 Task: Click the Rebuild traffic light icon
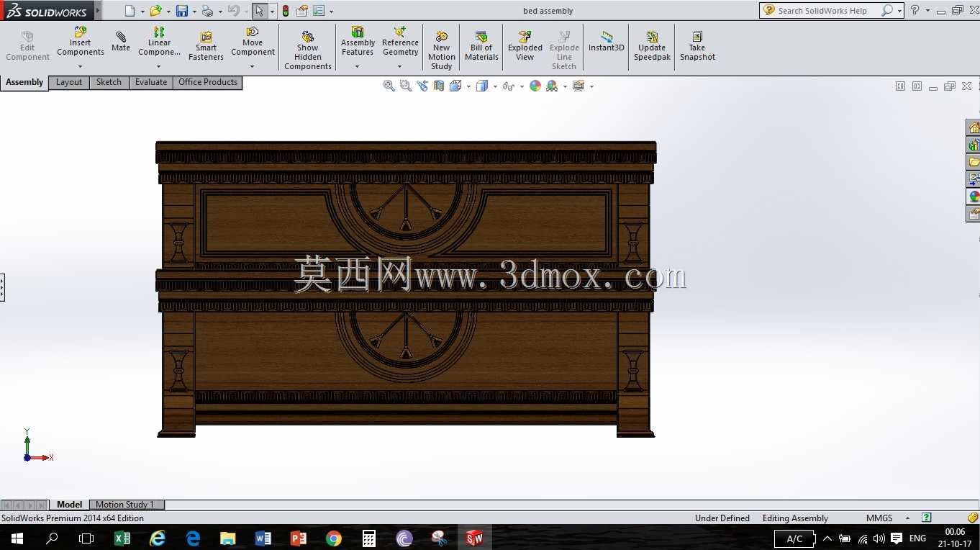click(286, 11)
